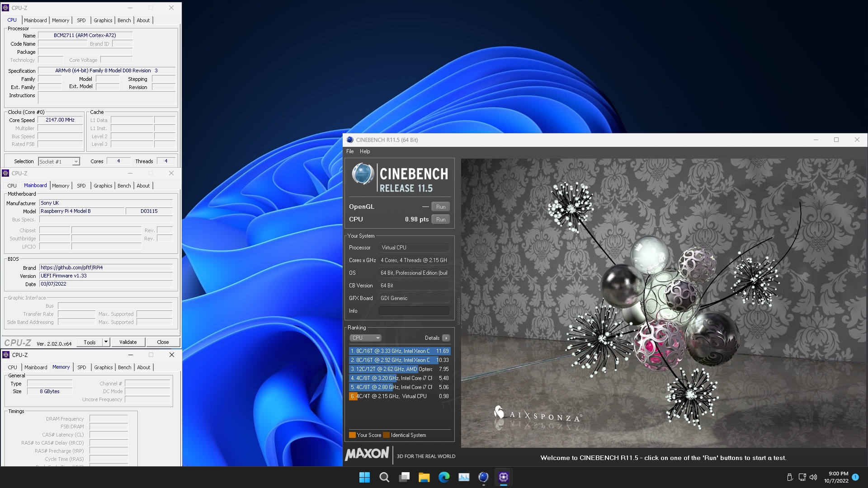Viewport: 868px width, 488px height.
Task: Click the Close button in CPU-Z Mainboard window
Action: pyautogui.click(x=163, y=342)
